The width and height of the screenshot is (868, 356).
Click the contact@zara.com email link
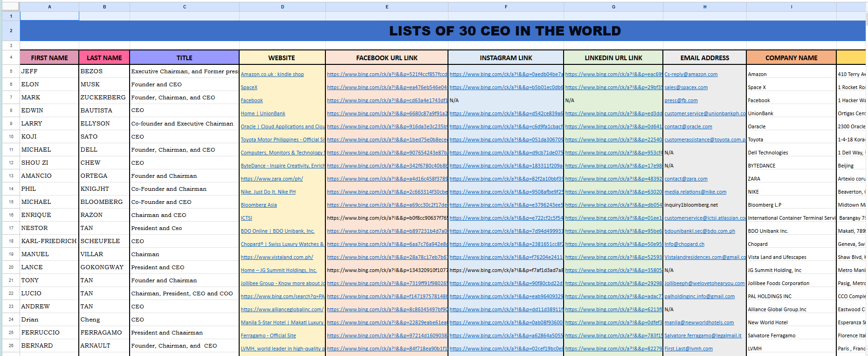(686, 179)
